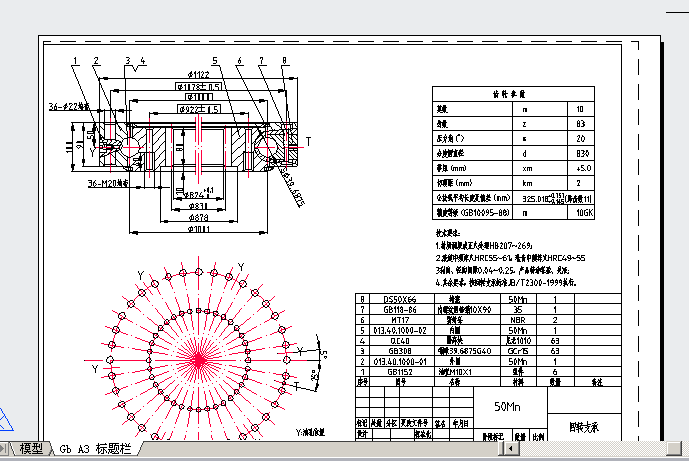Select the MT17 code in parts list

[x=400, y=320]
